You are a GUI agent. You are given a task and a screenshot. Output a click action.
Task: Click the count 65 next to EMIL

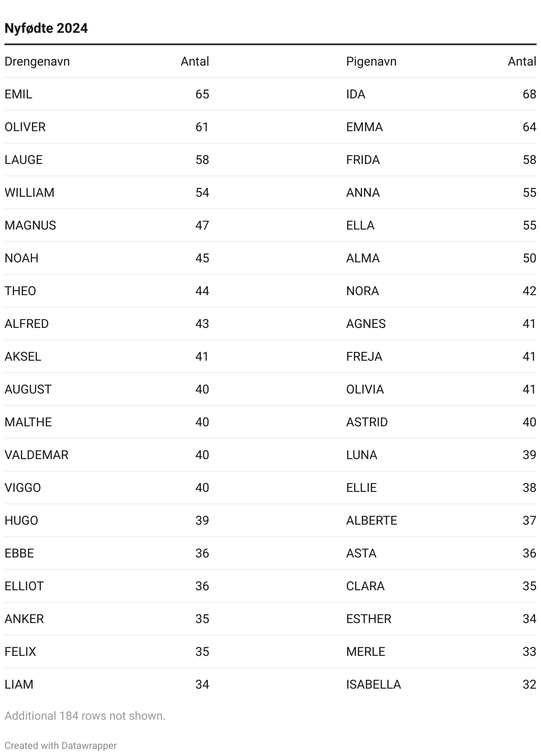[202, 94]
